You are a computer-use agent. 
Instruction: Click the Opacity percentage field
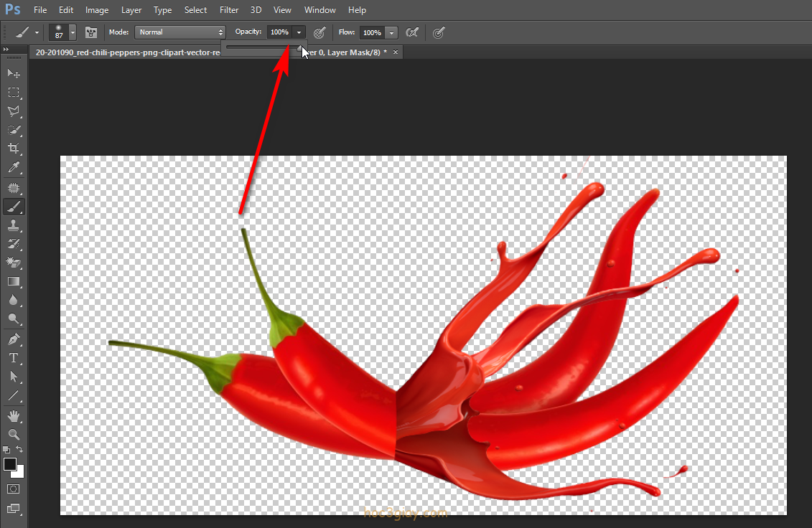point(279,32)
